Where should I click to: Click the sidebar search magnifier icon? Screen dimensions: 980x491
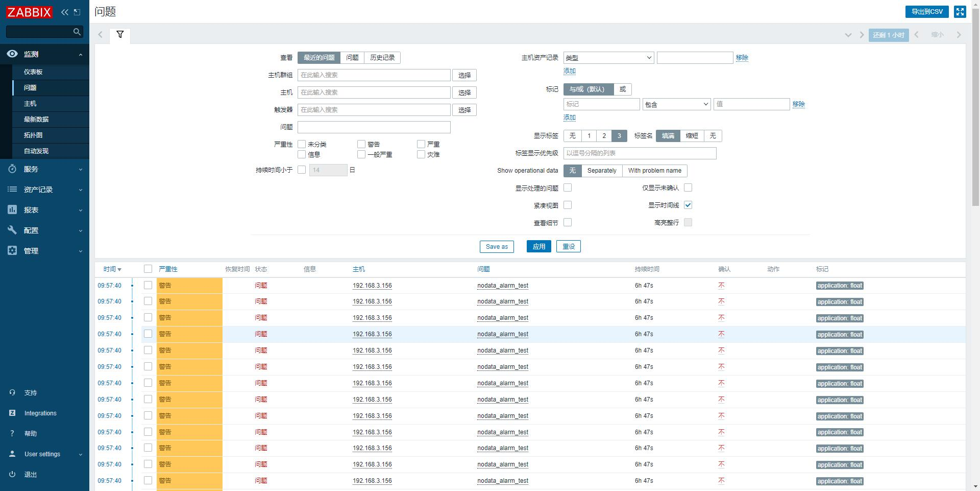[77, 32]
